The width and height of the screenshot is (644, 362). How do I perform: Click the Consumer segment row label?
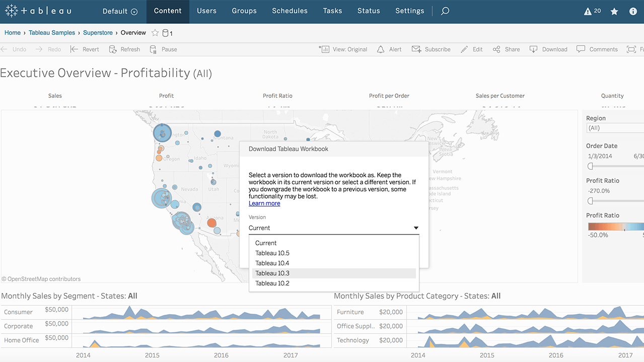point(18,312)
